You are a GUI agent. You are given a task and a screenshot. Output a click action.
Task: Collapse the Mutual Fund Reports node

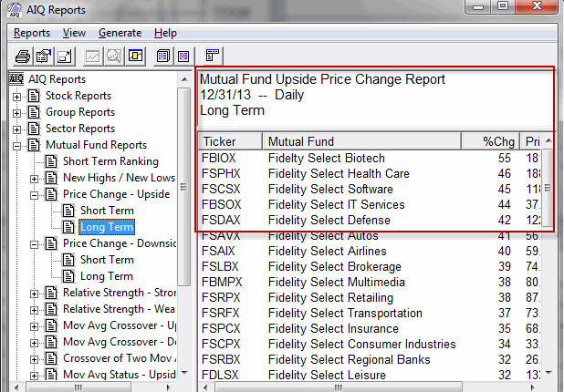[x=17, y=146]
